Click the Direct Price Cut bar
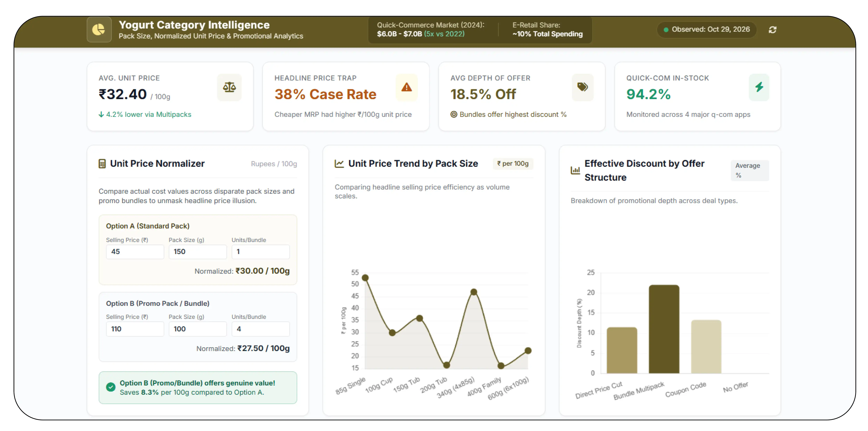The image size is (868, 431). click(x=622, y=350)
